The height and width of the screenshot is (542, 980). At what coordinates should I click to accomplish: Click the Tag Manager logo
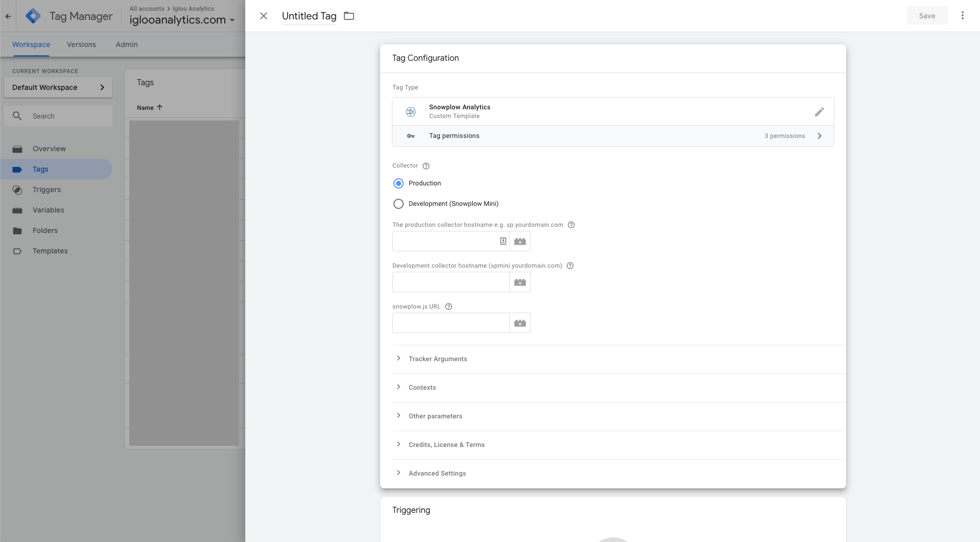pos(33,16)
